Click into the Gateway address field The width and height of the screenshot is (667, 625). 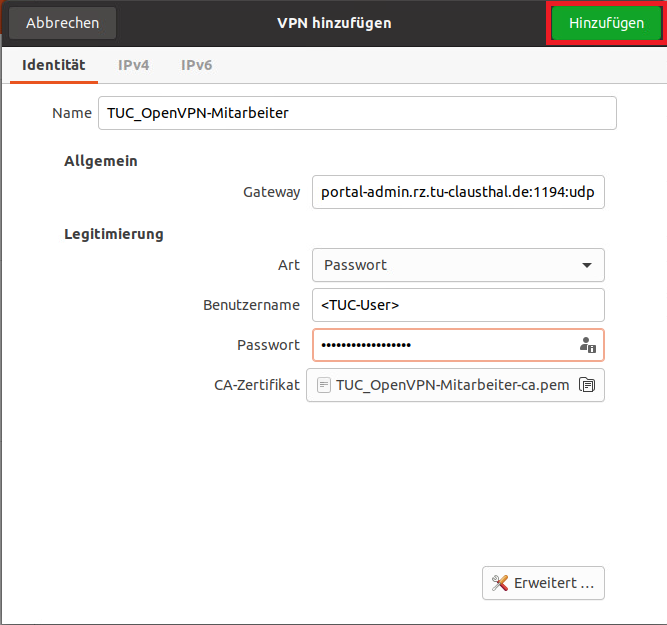click(x=458, y=192)
